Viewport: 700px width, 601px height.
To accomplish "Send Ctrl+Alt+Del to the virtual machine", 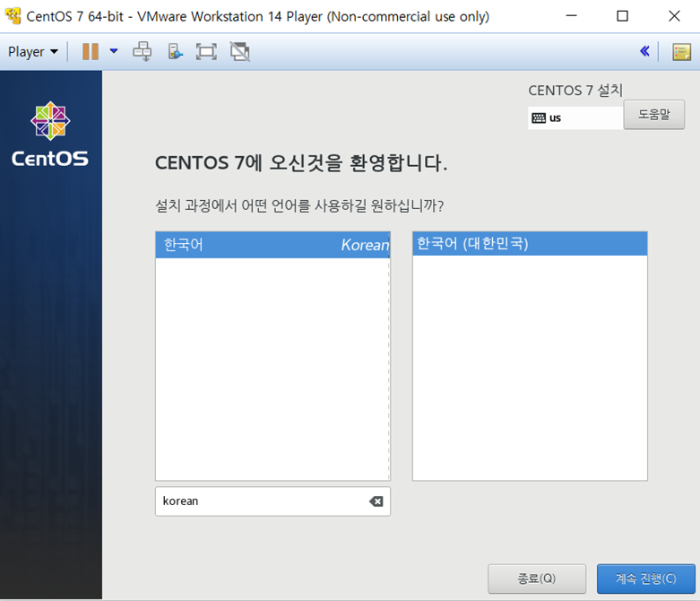I will [143, 51].
